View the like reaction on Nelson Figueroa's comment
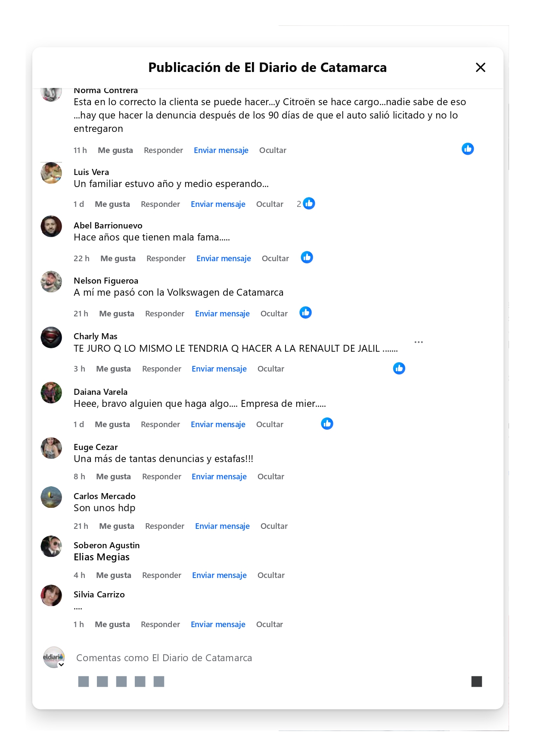534x756 pixels. click(x=305, y=313)
